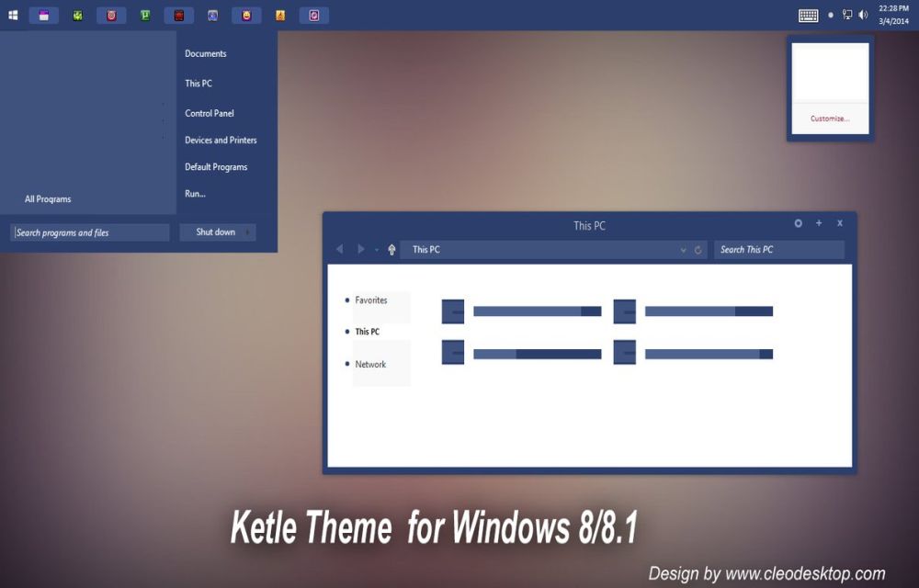Show hidden tray icons via the dot
The width and height of the screenshot is (919, 588).
click(x=831, y=16)
